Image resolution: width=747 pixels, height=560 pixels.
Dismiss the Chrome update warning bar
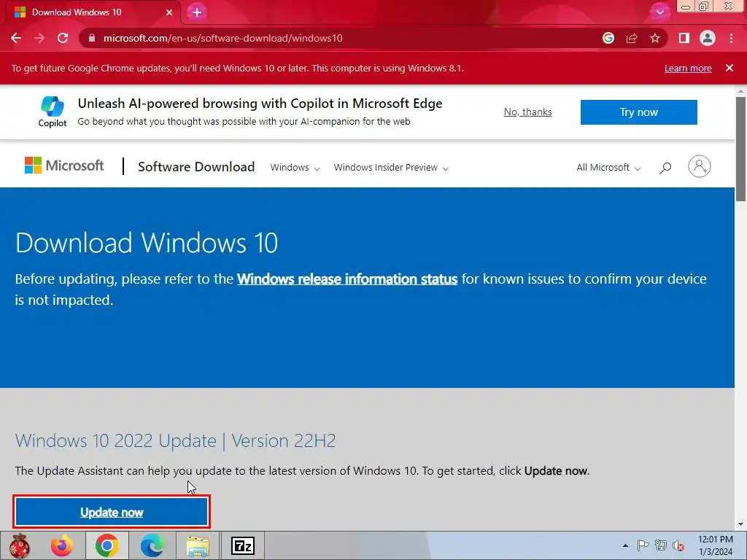click(x=729, y=68)
